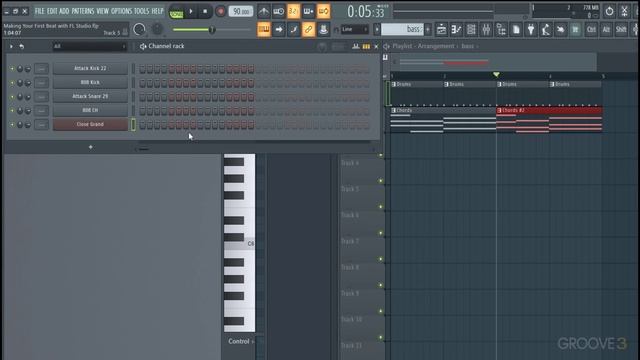640x360 pixels.
Task: Click the master pitch knob
Action: click(157, 29)
